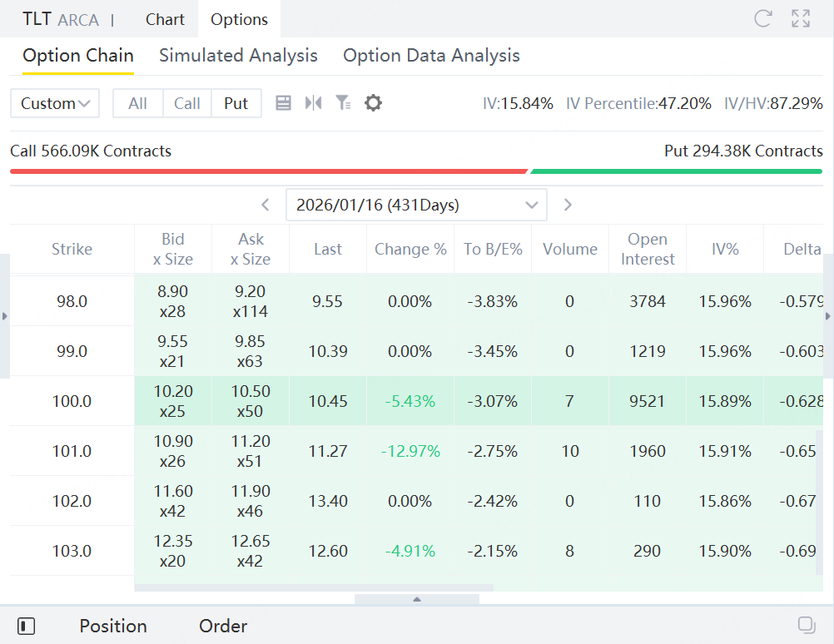Open the Simulated Analysis tab
The height and width of the screenshot is (644, 834).
pos(238,56)
